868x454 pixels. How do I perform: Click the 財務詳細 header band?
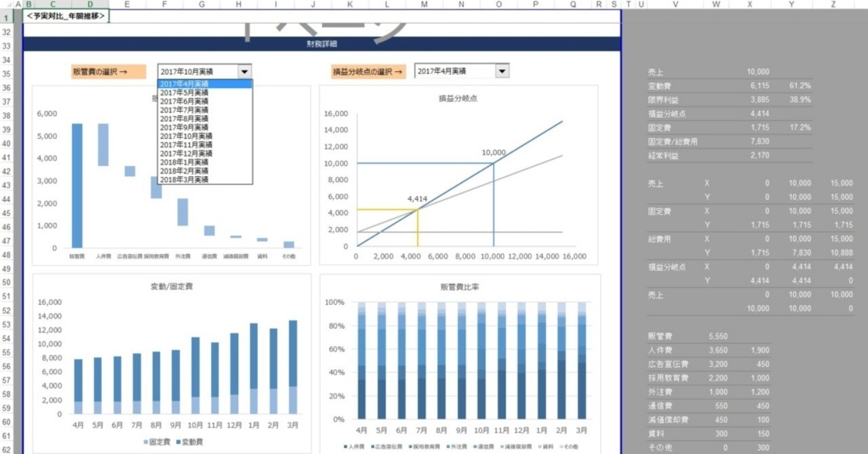coord(322,44)
